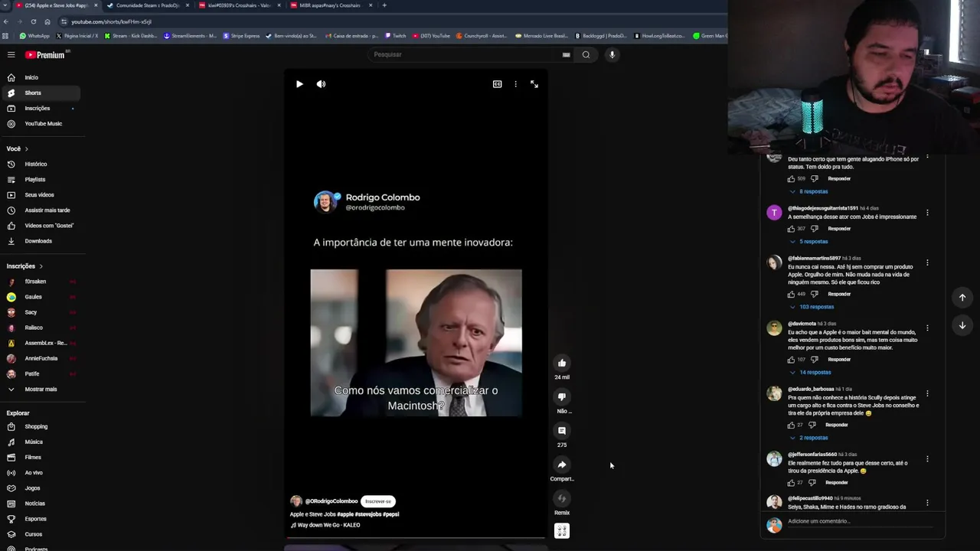The height and width of the screenshot is (551, 980).
Task: Like the Short with 24 mil likes
Action: pyautogui.click(x=562, y=363)
